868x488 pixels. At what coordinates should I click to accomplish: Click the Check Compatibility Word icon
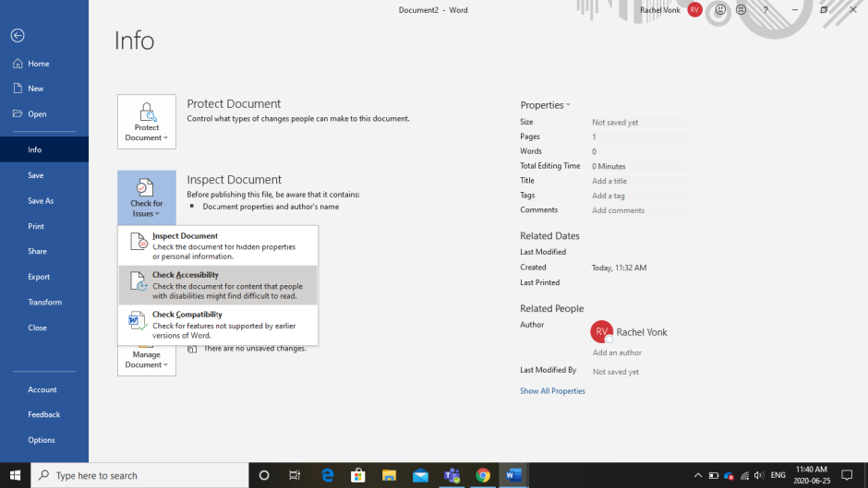pos(138,320)
